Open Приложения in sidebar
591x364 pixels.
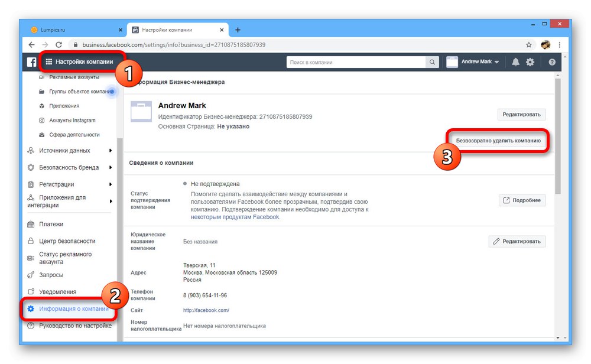click(64, 106)
